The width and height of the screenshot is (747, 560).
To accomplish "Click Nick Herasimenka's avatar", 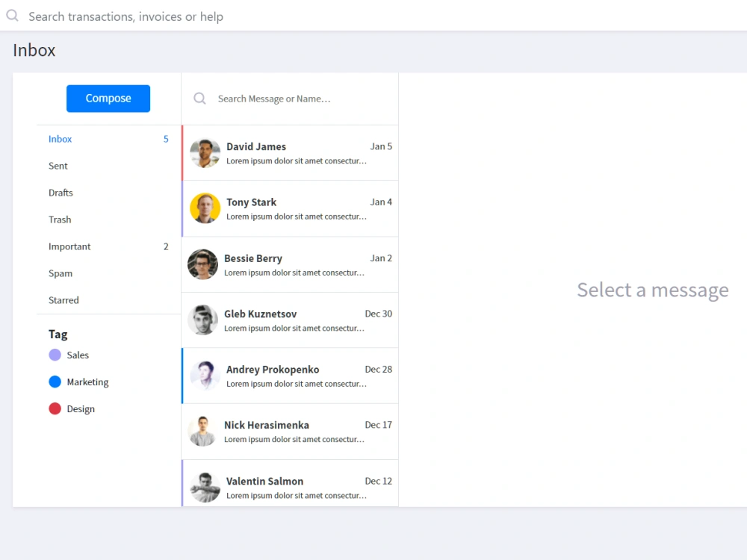I will click(x=202, y=432).
